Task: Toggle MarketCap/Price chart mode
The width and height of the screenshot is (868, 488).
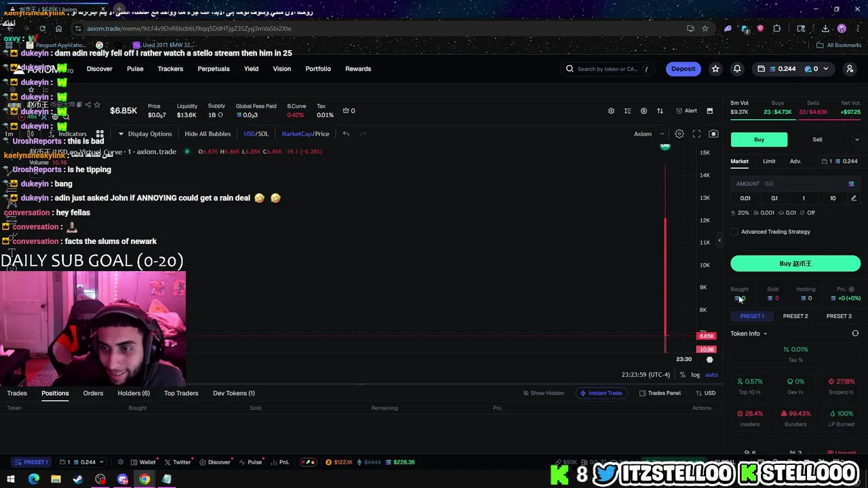Action: click(x=305, y=134)
